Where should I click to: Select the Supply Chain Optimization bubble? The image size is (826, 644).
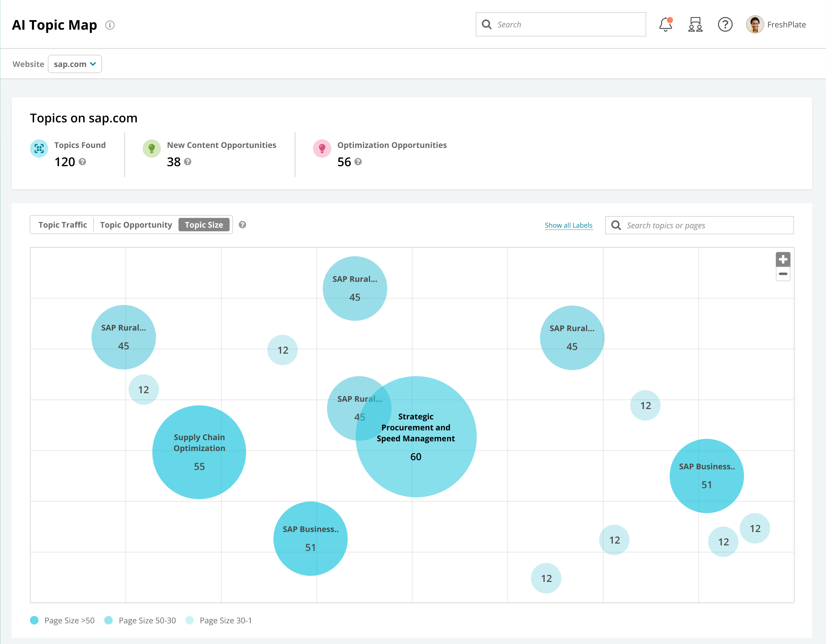(x=199, y=452)
